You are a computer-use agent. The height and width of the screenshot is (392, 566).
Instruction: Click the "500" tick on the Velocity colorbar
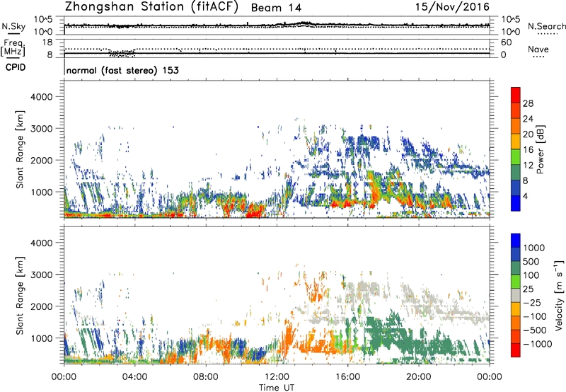pos(532,261)
